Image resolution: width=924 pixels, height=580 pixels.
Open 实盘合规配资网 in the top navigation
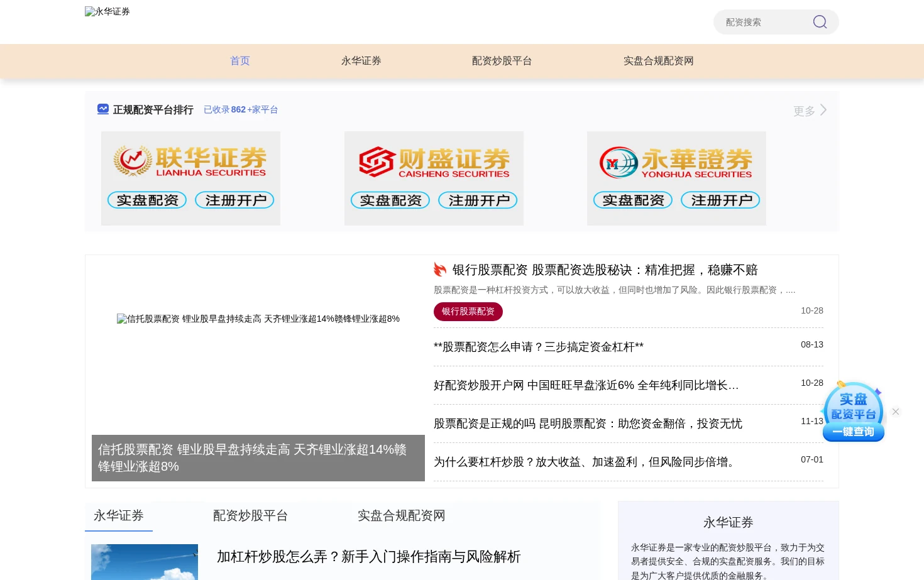click(659, 61)
